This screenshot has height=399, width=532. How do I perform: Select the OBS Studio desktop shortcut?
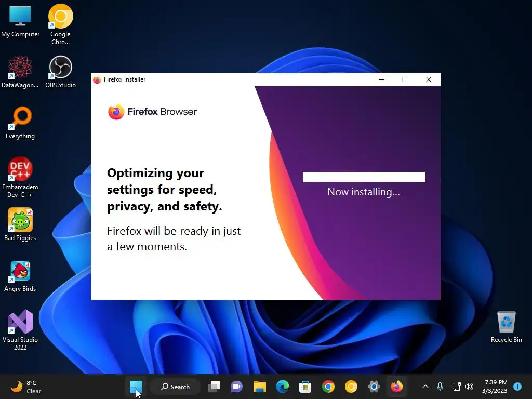pyautogui.click(x=60, y=72)
